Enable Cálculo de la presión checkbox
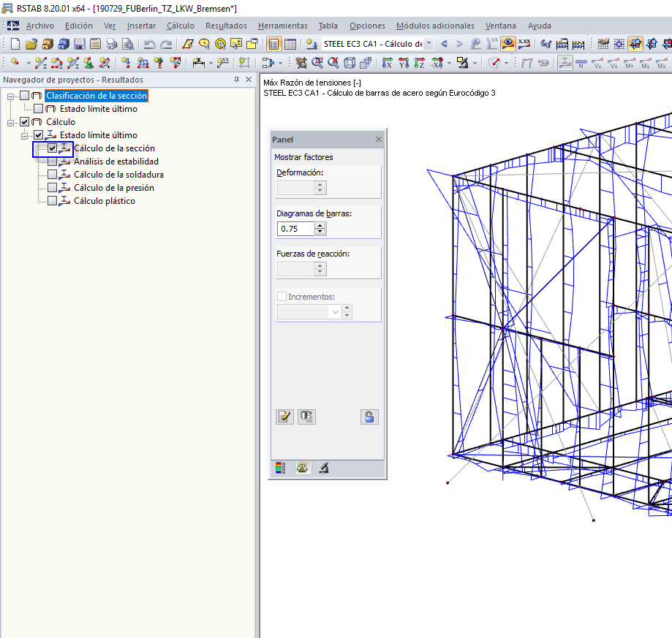The image size is (672, 638). 53,188
